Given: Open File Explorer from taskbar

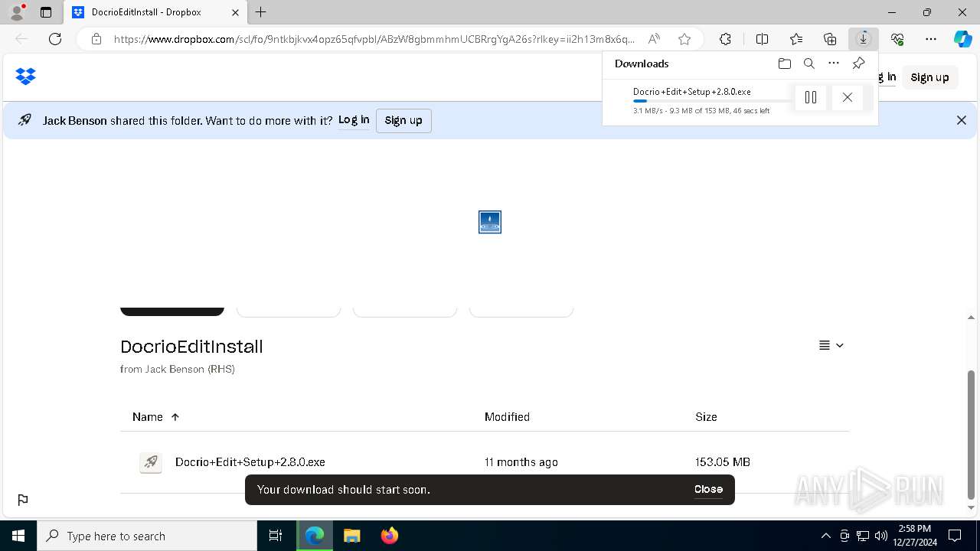Looking at the screenshot, I should click(x=351, y=536).
